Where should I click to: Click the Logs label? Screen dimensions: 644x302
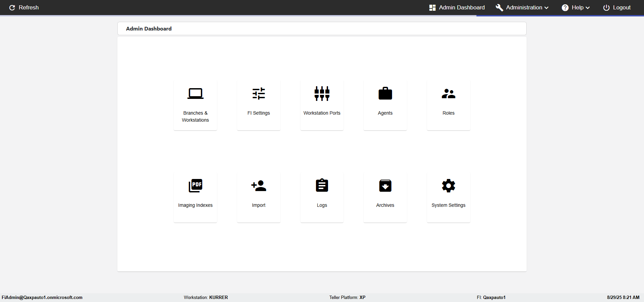(x=322, y=205)
